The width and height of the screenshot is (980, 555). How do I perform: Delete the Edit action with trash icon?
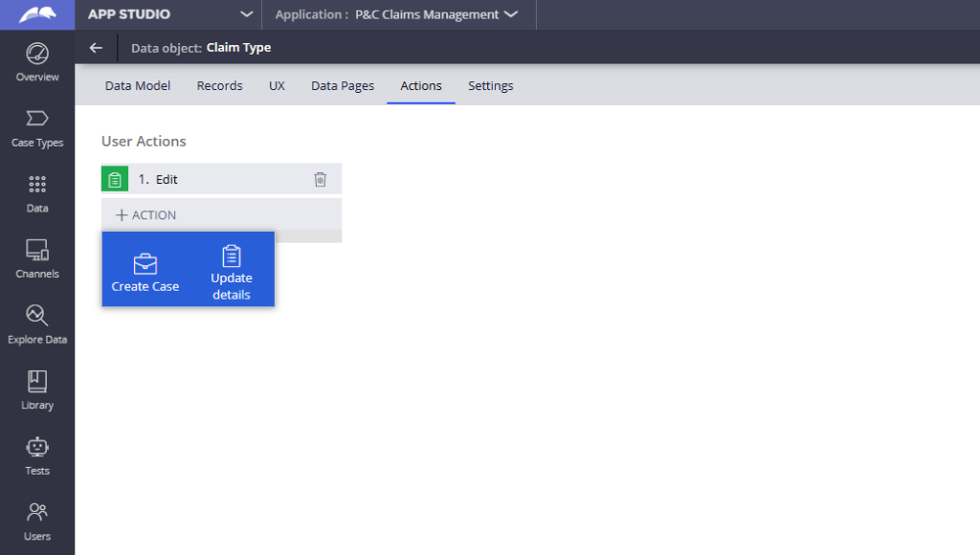(x=320, y=179)
